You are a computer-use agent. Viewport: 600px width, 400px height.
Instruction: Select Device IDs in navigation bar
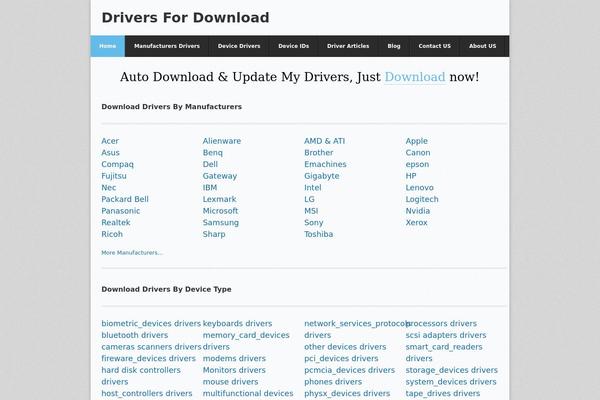coord(293,46)
